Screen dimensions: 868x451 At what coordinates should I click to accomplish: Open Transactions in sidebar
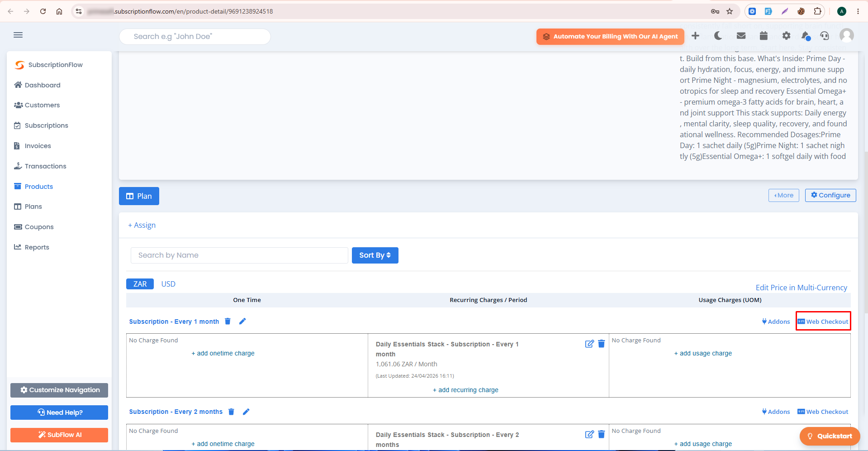click(40, 166)
